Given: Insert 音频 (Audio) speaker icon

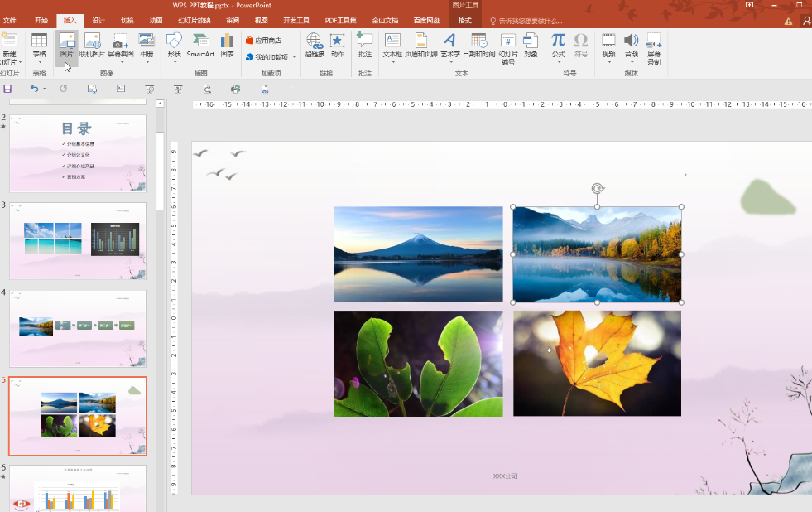Looking at the screenshot, I should pyautogui.click(x=632, y=41).
